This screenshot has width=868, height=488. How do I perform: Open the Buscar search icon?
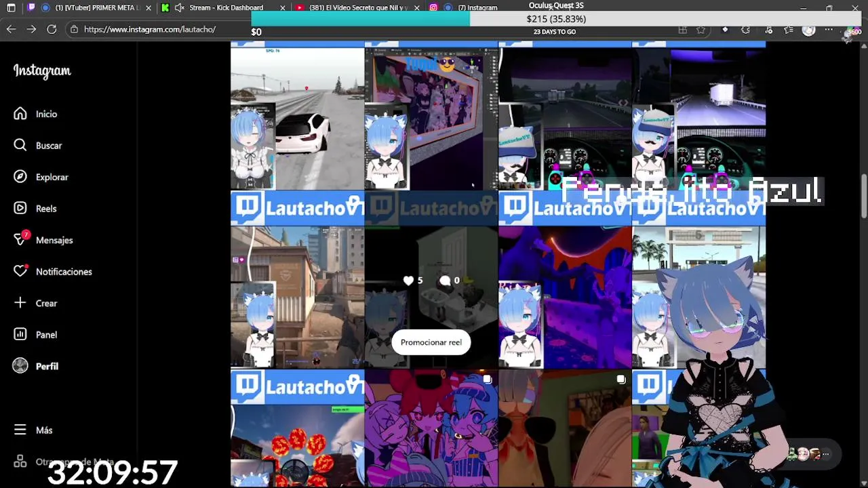coord(20,145)
